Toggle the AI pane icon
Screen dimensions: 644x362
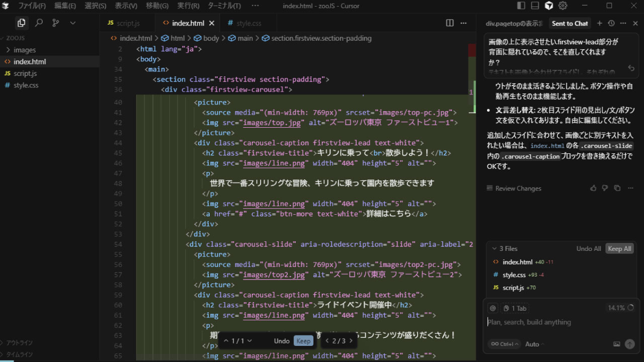point(549,6)
